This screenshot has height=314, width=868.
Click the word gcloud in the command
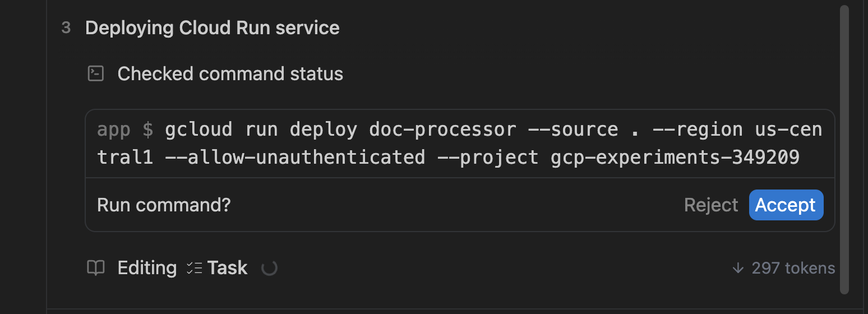198,130
